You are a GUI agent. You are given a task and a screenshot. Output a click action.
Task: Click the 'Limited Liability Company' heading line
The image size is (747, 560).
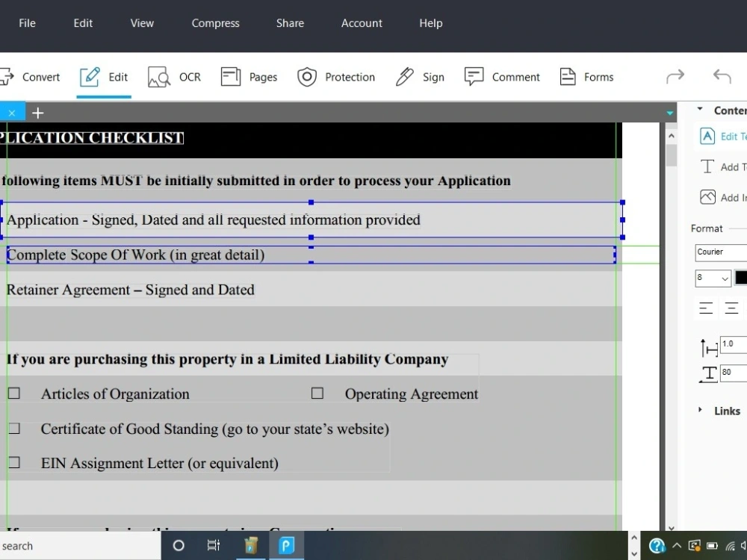[227, 359]
